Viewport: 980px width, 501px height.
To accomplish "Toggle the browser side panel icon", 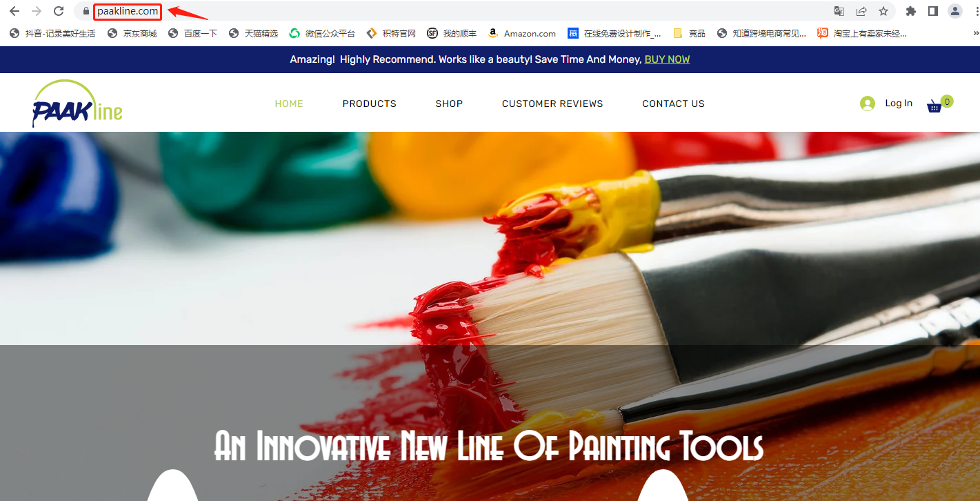I will (x=933, y=11).
